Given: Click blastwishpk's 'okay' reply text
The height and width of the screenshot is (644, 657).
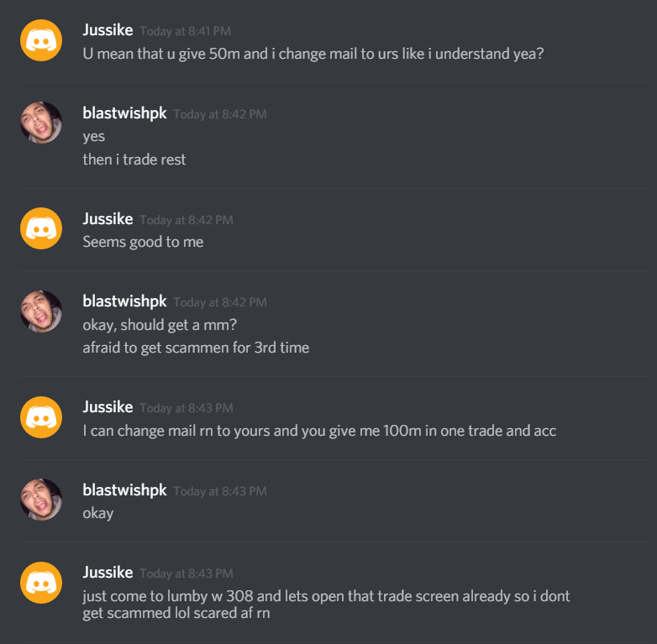Looking at the screenshot, I should tap(98, 514).
